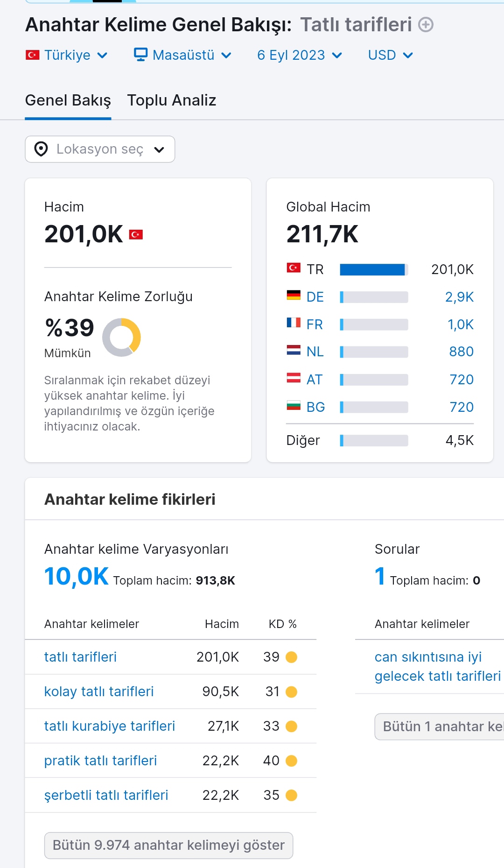This screenshot has width=504, height=868.
Task: Open the şerbetli tatlı tarifleri keyword link
Action: point(106,795)
